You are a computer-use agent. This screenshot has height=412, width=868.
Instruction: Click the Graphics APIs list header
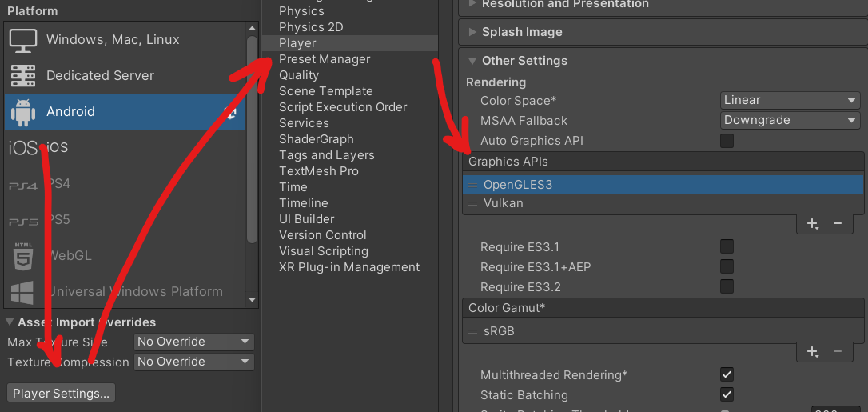click(x=663, y=162)
